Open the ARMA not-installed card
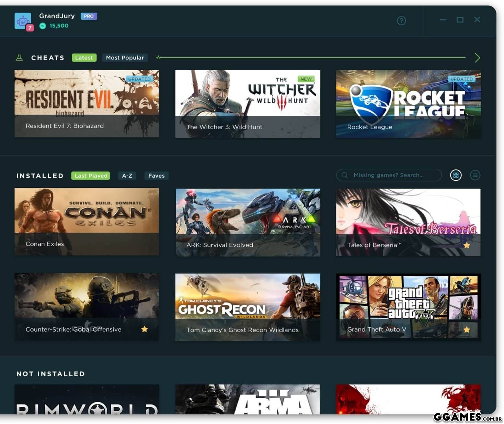The width and height of the screenshot is (504, 424). coord(248,399)
